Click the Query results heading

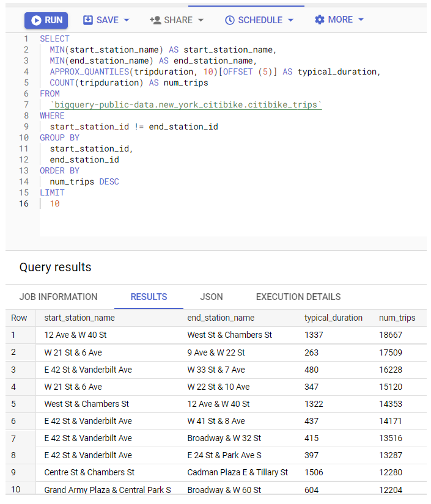coord(55,267)
